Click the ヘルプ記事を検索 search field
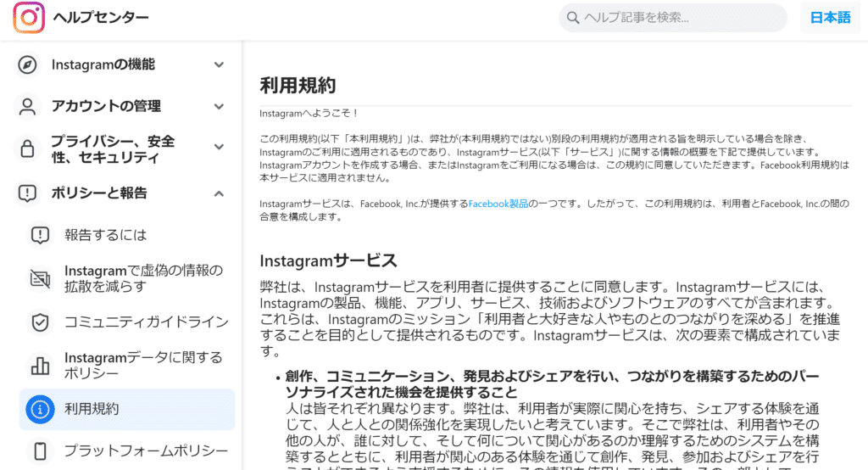The width and height of the screenshot is (868, 470). [678, 18]
